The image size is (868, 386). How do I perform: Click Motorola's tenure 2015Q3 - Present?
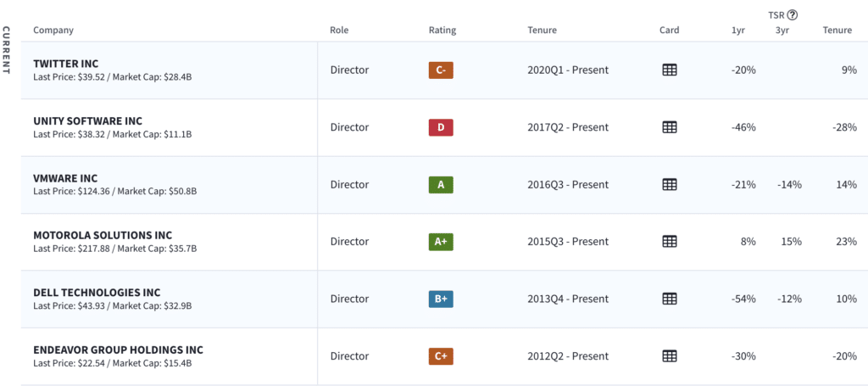pyautogui.click(x=568, y=242)
